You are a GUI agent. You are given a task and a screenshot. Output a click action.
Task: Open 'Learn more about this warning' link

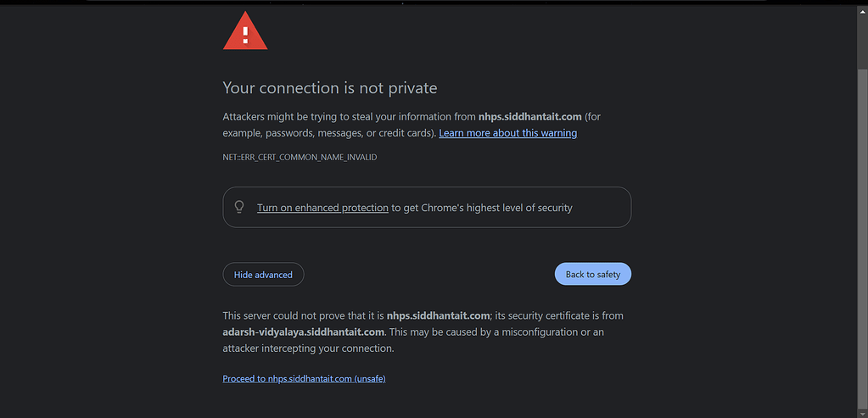[507, 133]
